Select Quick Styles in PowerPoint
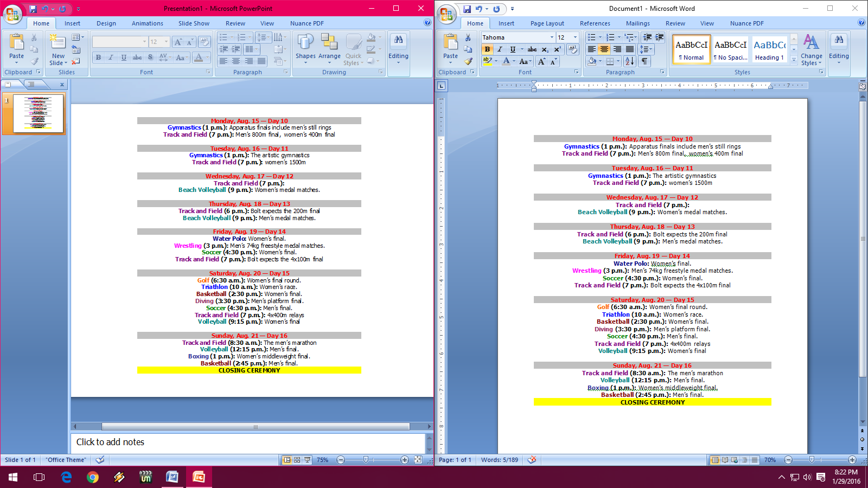The height and width of the screenshot is (488, 868). pos(353,49)
